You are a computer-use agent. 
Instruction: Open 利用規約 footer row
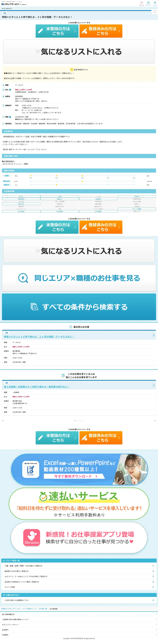(x=79, y=635)
